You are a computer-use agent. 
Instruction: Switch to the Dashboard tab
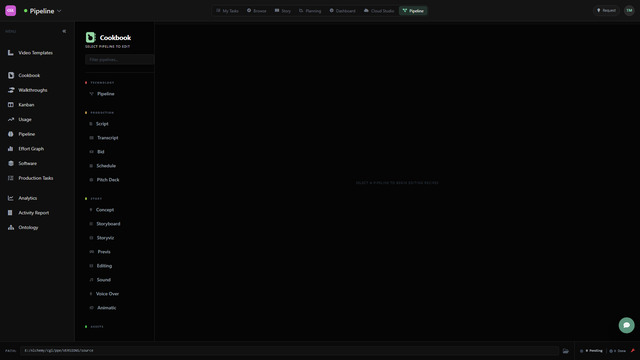point(342,11)
